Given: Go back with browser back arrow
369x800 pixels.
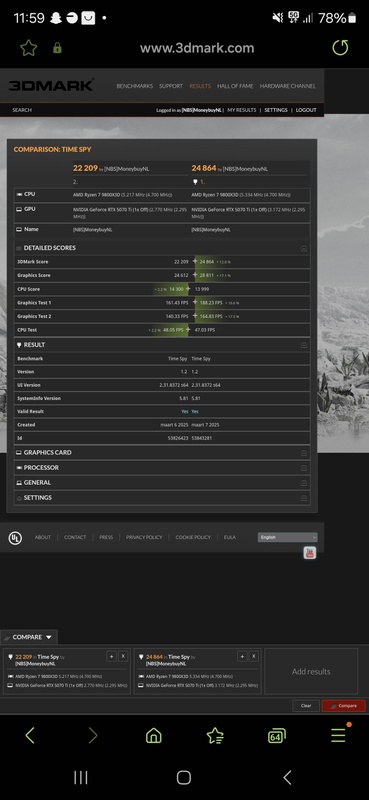Looking at the screenshot, I should [x=30, y=735].
